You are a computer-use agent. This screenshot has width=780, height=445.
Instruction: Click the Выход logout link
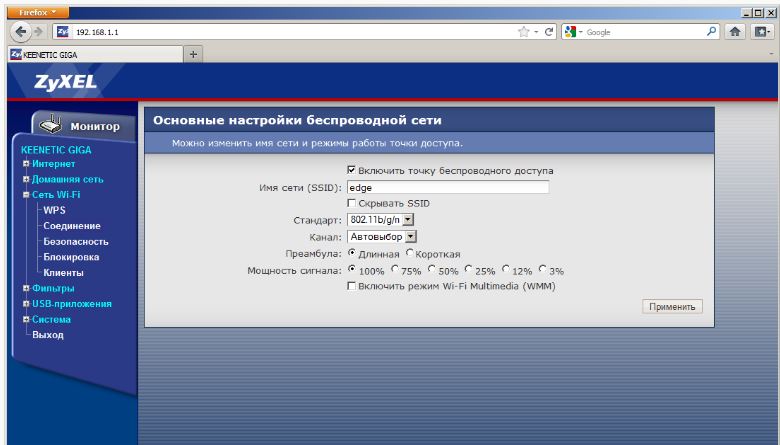coord(48,335)
